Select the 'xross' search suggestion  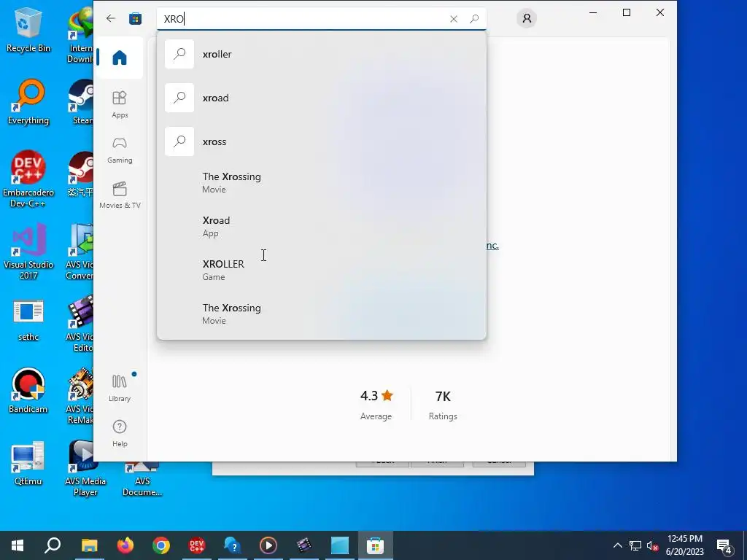click(x=322, y=141)
